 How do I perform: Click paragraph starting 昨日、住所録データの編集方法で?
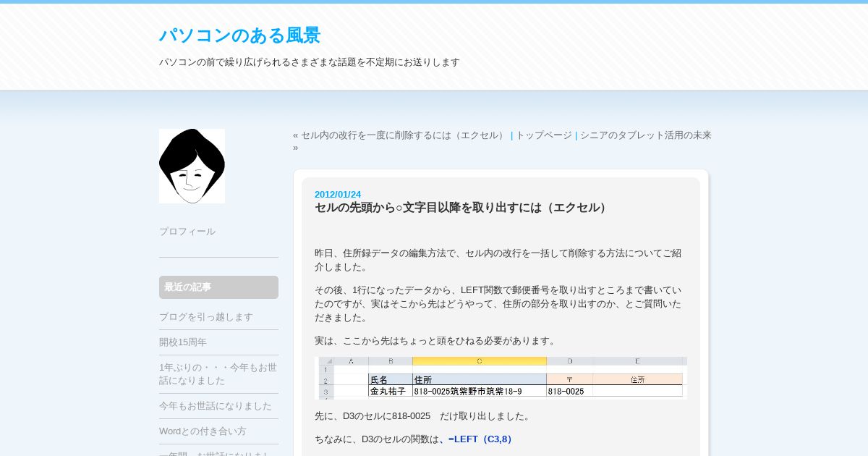tap(498, 260)
